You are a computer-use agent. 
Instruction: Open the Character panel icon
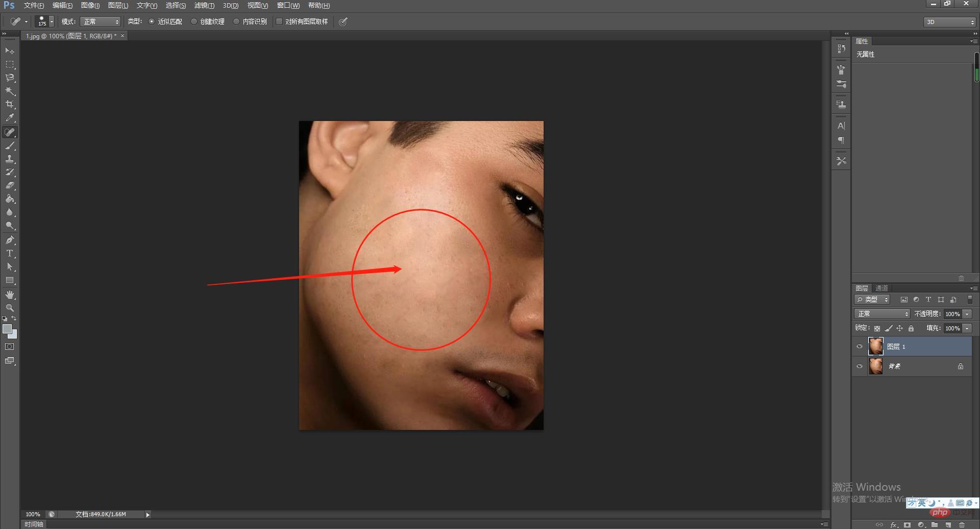coord(841,126)
